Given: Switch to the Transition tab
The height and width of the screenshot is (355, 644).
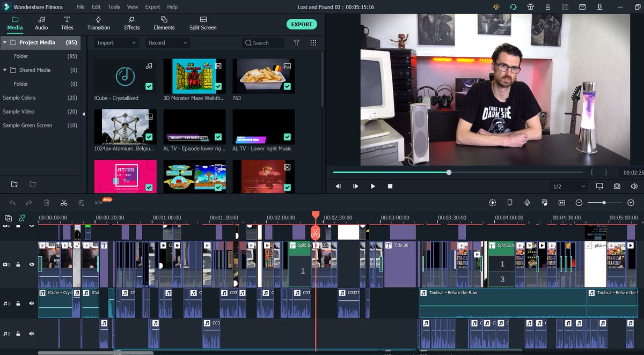Looking at the screenshot, I should 99,24.
